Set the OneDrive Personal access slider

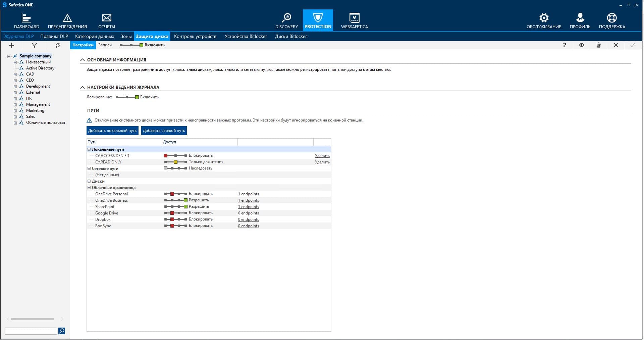pos(175,194)
